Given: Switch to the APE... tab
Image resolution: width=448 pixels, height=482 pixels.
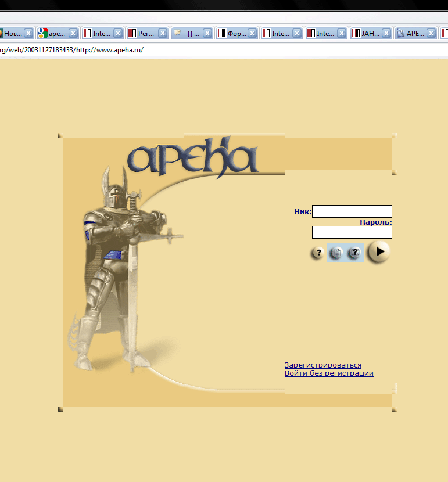Looking at the screenshot, I should tap(415, 34).
